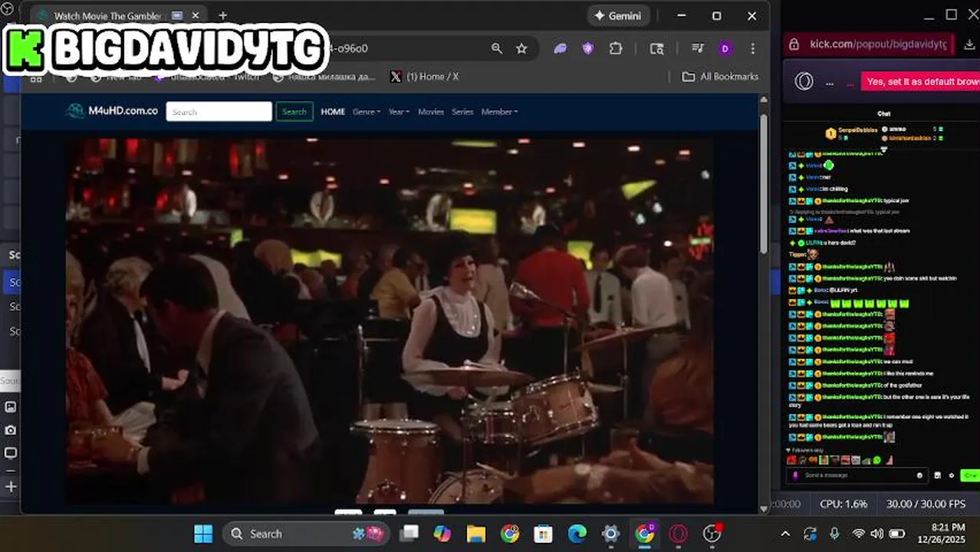Open the Gemini button in Chrome's title bar
Screen dimensions: 980x552
[x=619, y=15]
